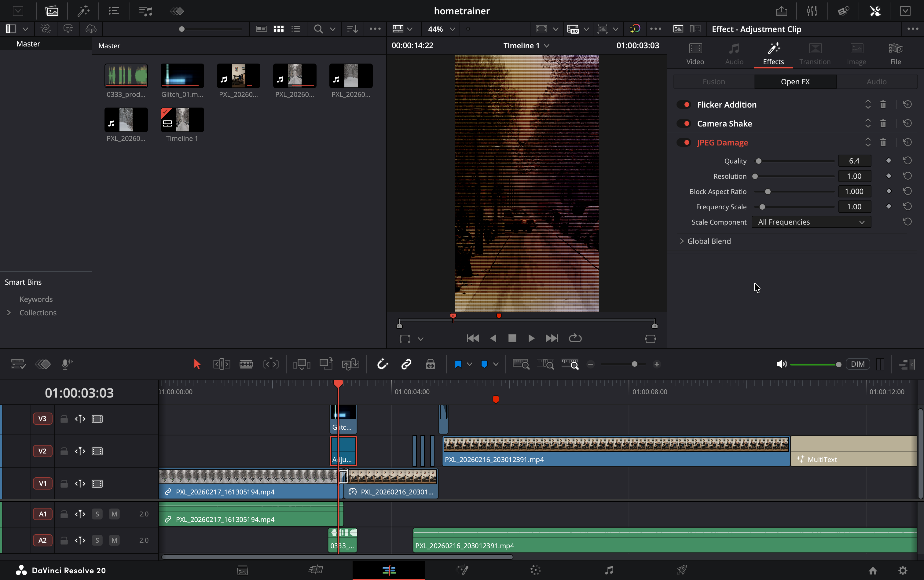Open the Timeline 1 thumbnail in media pool
Screen dimensions: 924x580
coord(182,119)
